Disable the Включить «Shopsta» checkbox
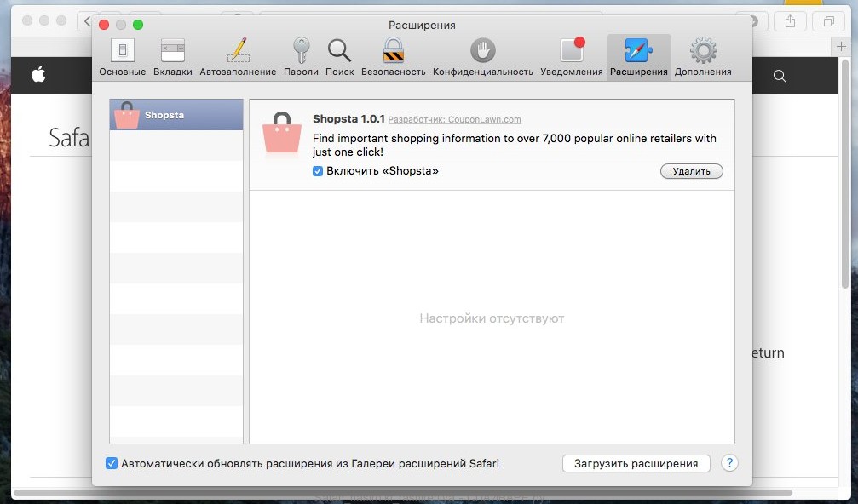Screen dimensions: 858x504 317,171
